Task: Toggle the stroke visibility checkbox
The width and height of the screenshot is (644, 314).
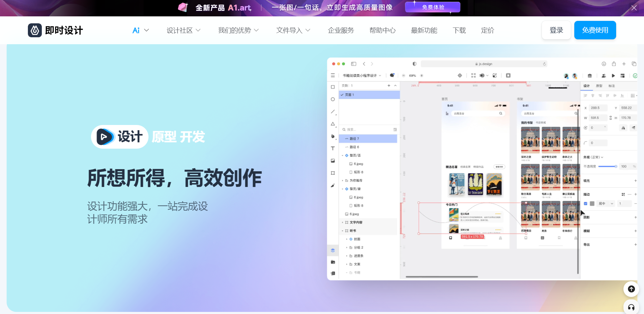Action: (x=585, y=204)
